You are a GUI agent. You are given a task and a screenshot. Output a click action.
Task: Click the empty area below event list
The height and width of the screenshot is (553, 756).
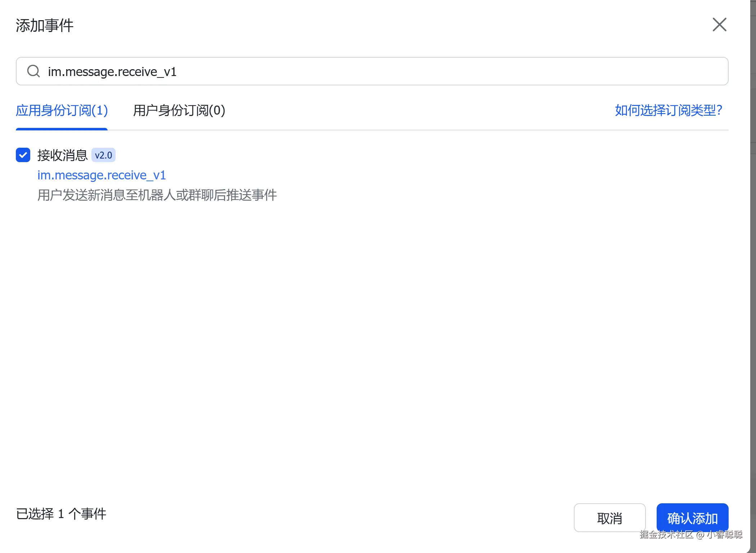coord(360,324)
